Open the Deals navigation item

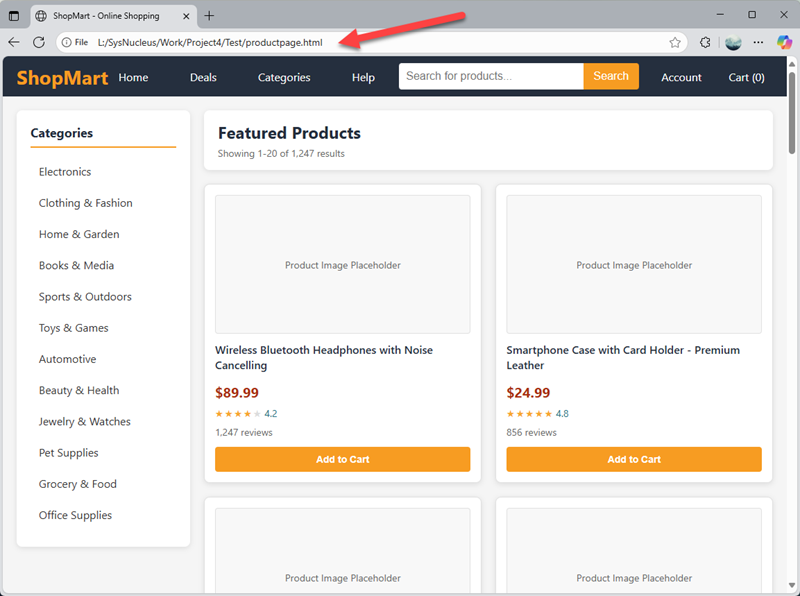[203, 77]
